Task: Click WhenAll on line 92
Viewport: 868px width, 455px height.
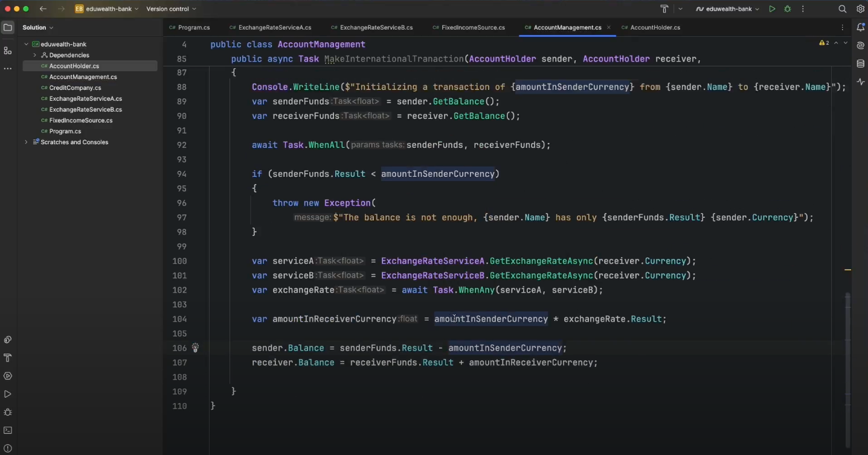Action: point(326,145)
